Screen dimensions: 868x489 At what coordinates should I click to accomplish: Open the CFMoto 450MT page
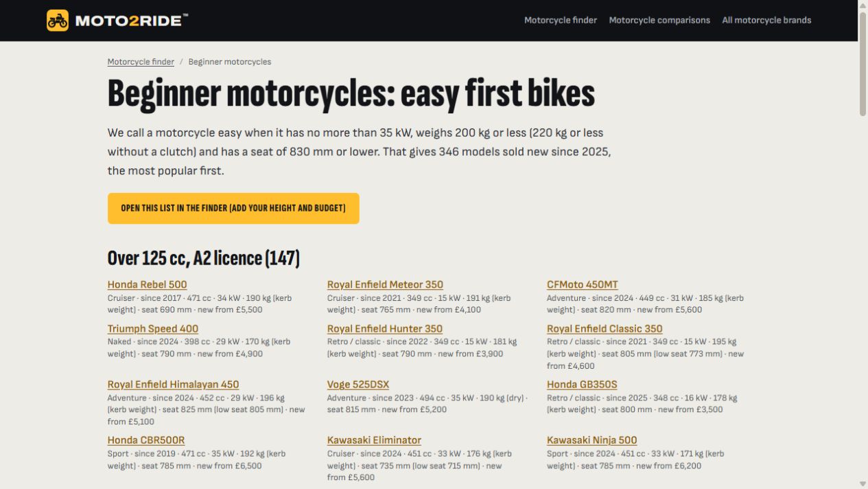[x=583, y=284]
